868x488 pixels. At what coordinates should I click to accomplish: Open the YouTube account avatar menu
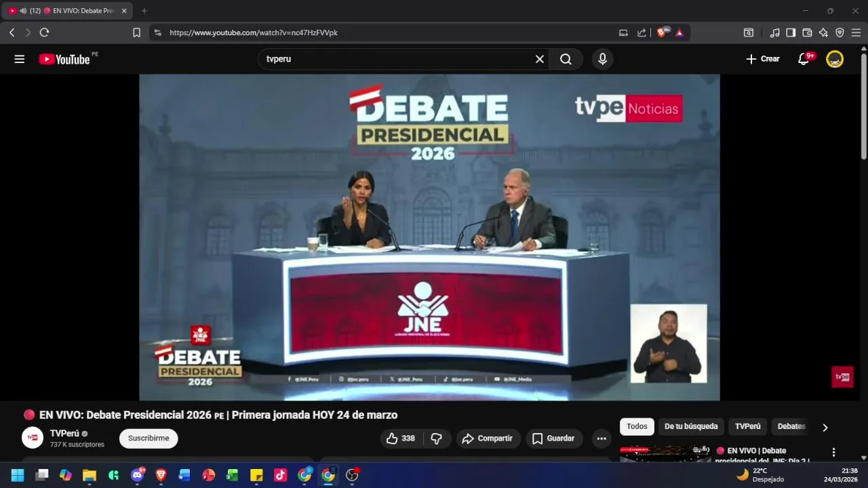[835, 59]
